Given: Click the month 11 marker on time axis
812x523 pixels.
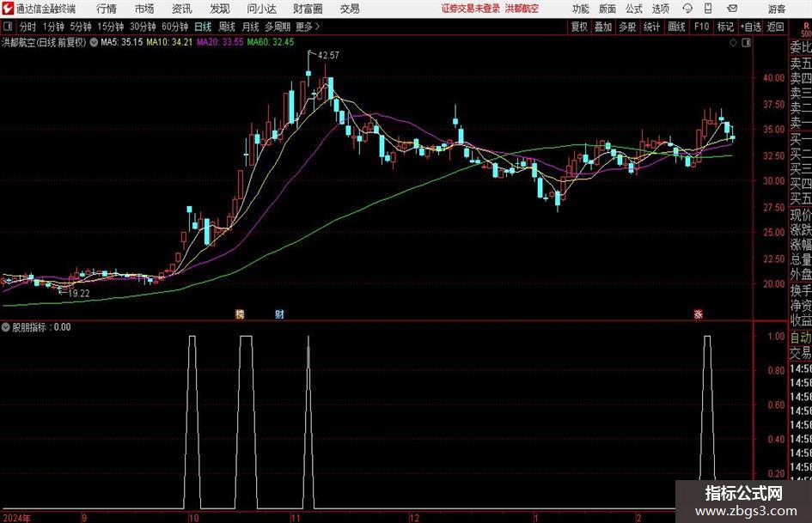Looking at the screenshot, I should click(296, 518).
